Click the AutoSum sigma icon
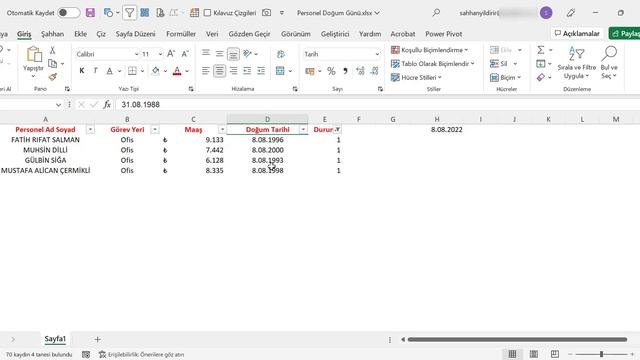The image size is (640, 360). (541, 50)
